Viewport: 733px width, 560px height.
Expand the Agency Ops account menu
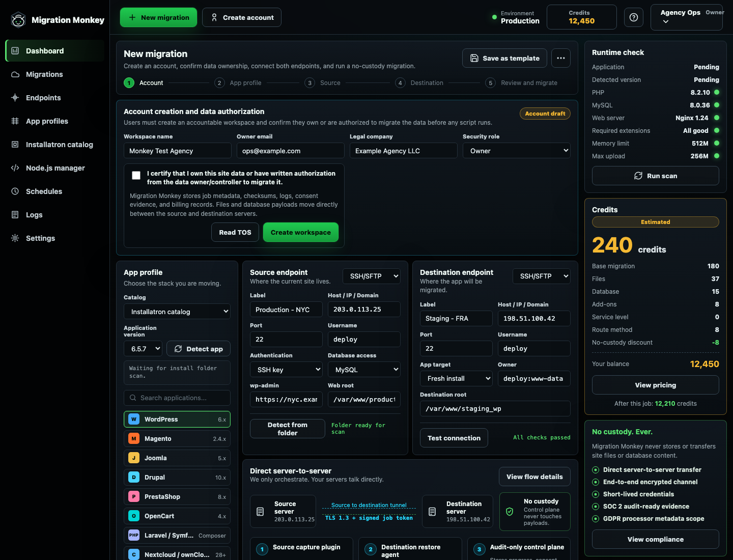(x=687, y=17)
